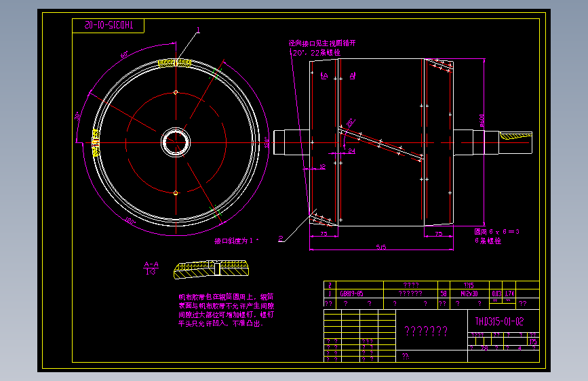
Task: Click the 1.74 total weight value
Action: point(509,294)
